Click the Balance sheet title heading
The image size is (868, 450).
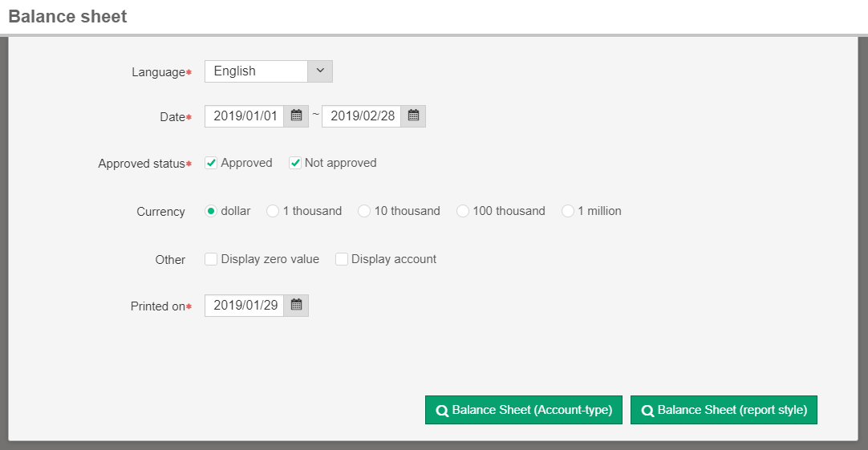click(67, 16)
